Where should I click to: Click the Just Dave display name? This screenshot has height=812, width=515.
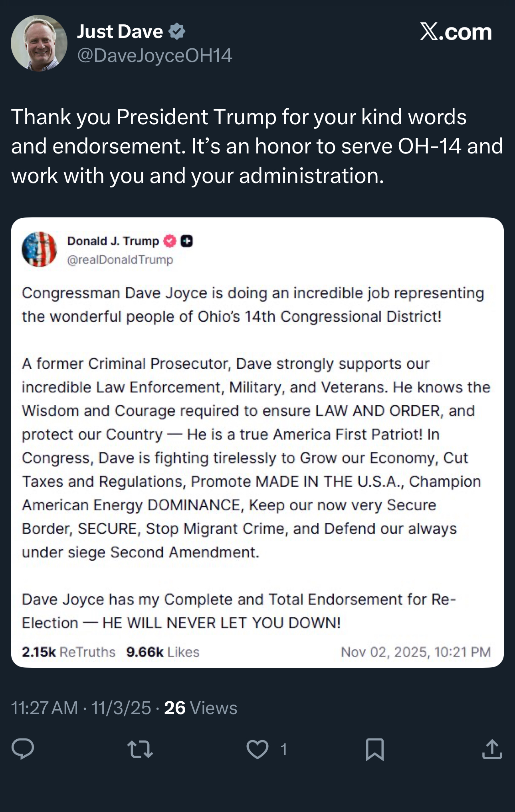click(120, 32)
